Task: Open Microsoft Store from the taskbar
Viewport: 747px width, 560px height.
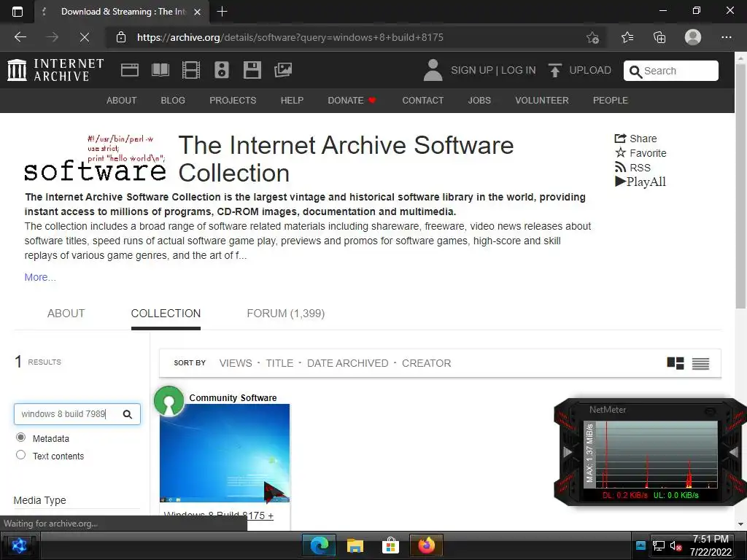Action: pyautogui.click(x=391, y=545)
